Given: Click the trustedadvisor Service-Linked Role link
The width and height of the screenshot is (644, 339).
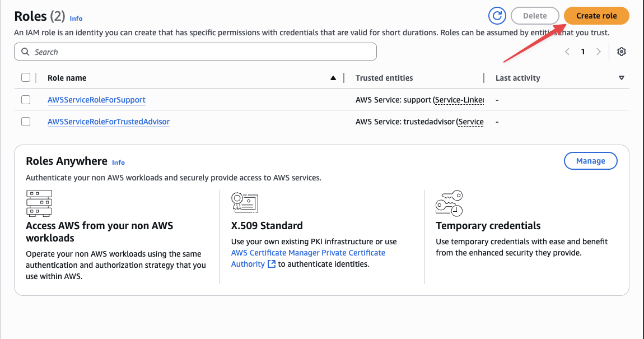Looking at the screenshot, I should pos(470,122).
